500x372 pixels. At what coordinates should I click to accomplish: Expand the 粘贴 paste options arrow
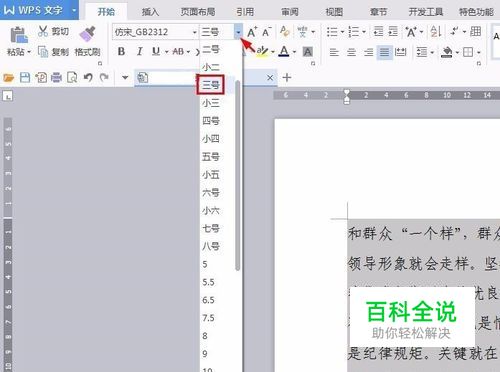pyautogui.click(x=29, y=52)
